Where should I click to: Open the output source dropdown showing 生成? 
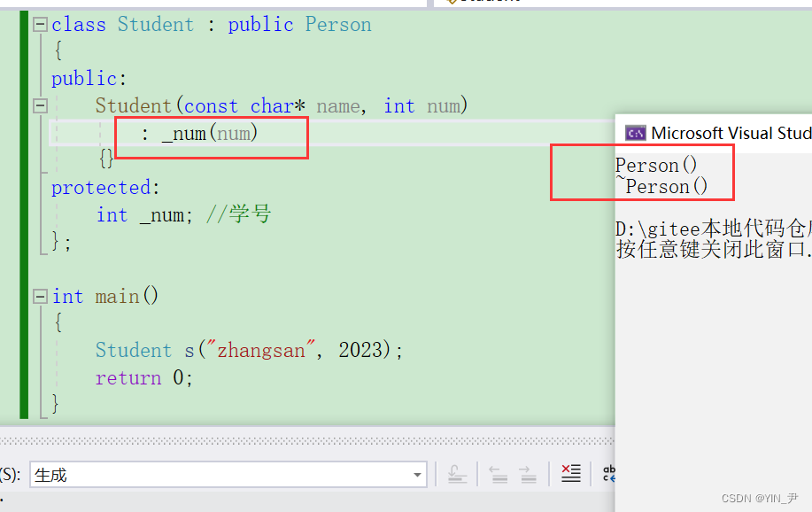[228, 475]
